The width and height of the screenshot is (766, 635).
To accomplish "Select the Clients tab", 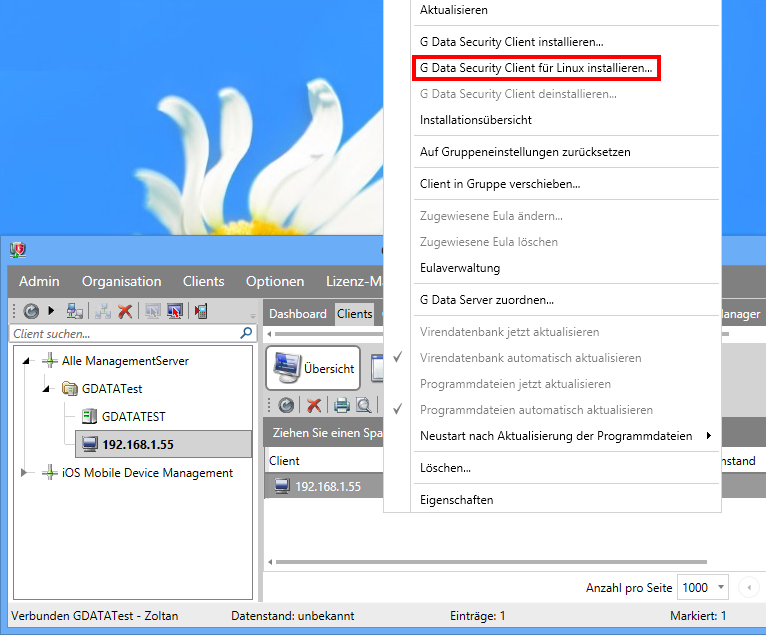I will [355, 314].
